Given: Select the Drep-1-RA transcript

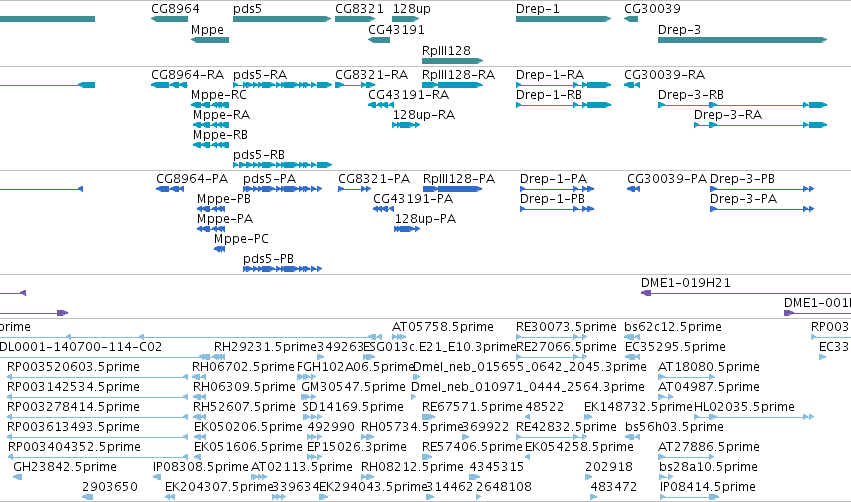Looking at the screenshot, I should (563, 85).
